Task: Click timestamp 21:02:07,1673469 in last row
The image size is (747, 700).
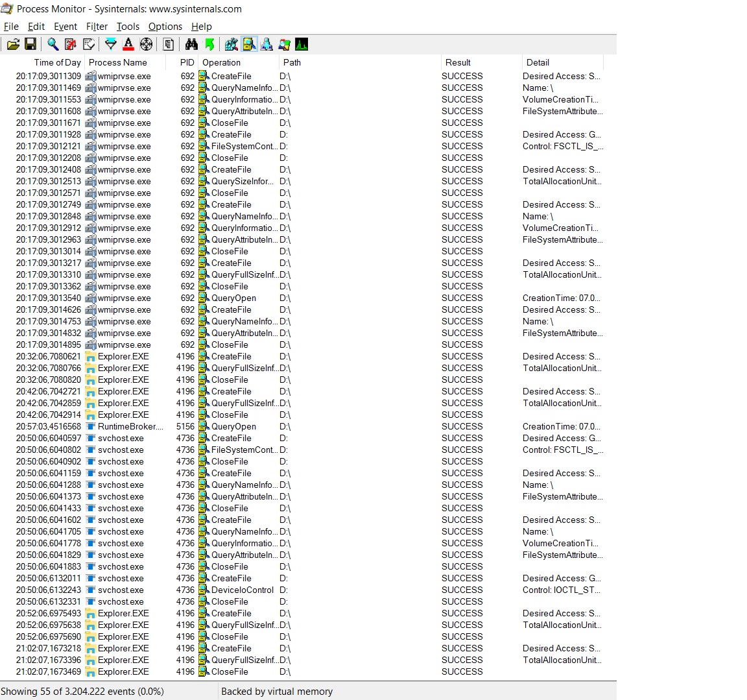Action: (x=48, y=672)
